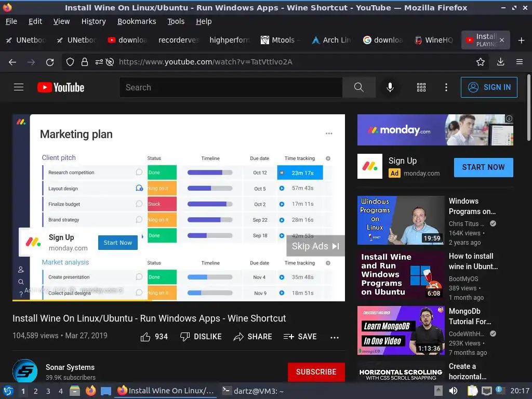Screen dimensions: 532x399
Task: Click the YouTube search magnifier button
Action: pyautogui.click(x=358, y=87)
